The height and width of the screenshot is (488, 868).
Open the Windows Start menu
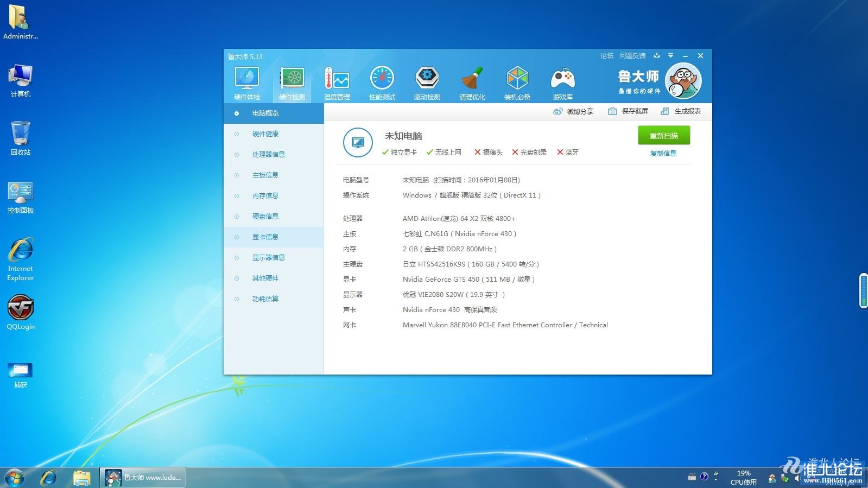pos(15,478)
